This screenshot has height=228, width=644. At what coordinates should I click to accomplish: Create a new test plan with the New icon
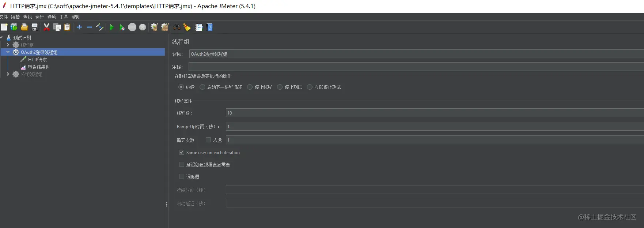pyautogui.click(x=4, y=27)
